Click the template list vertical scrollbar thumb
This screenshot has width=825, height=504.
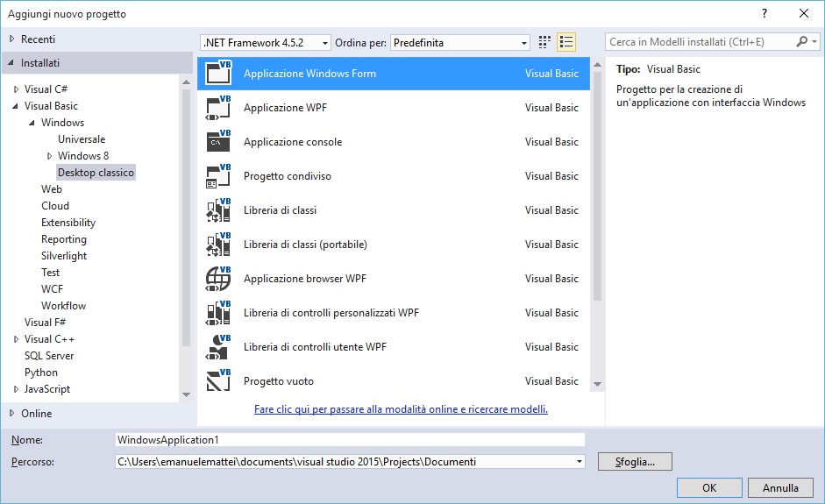(597, 186)
